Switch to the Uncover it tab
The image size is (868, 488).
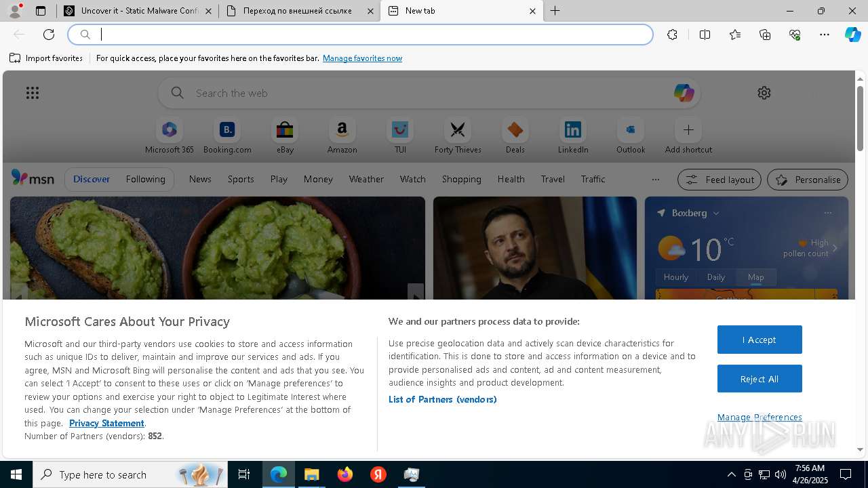138,11
